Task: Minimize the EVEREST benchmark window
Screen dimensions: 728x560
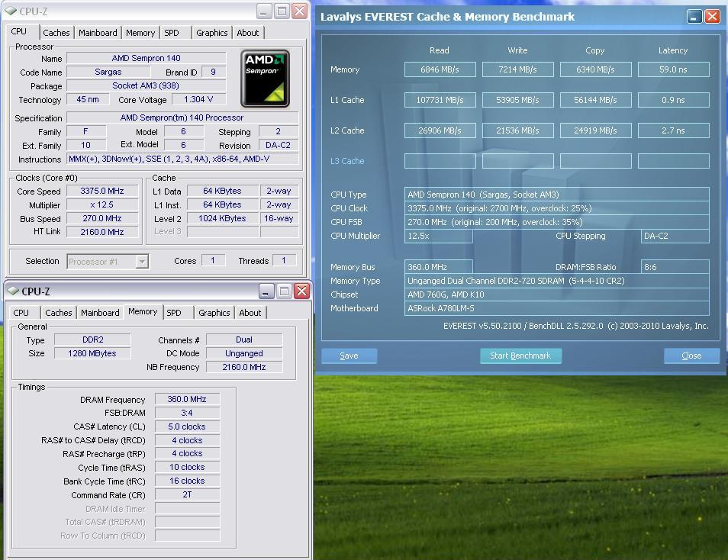Action: 694,17
